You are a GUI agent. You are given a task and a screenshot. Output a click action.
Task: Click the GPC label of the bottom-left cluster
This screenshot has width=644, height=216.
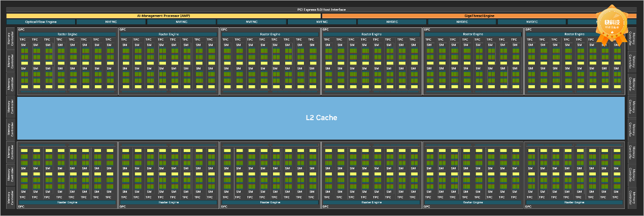point(22,206)
